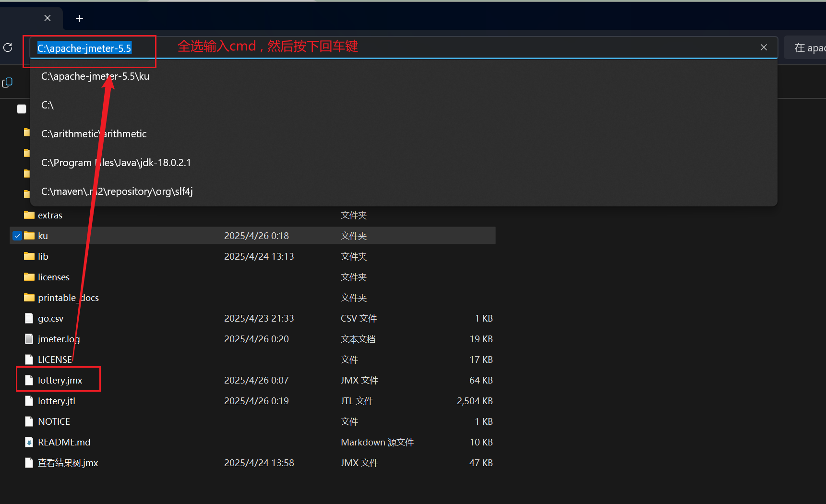The height and width of the screenshot is (504, 826).
Task: Click the 10 KB size of README.md
Action: (481, 442)
